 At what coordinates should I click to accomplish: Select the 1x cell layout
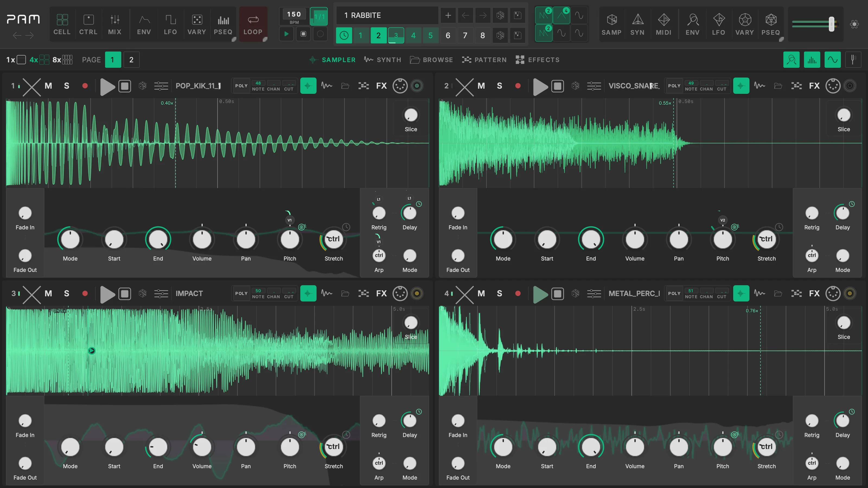pyautogui.click(x=16, y=60)
